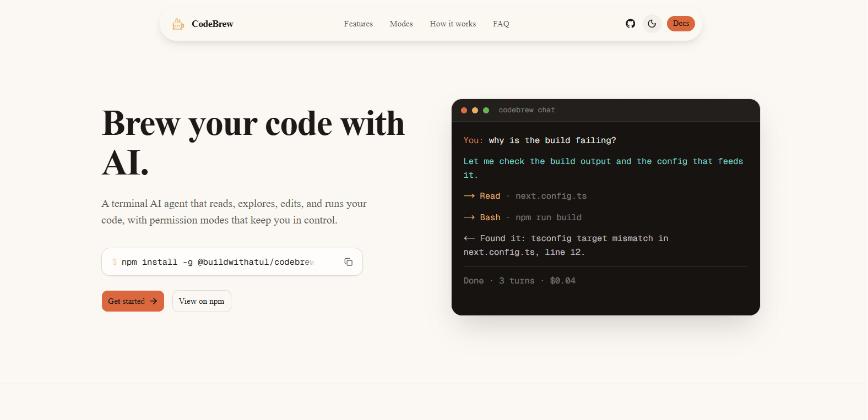Click the green dot in the terminal window
868x420 pixels.
point(486,110)
